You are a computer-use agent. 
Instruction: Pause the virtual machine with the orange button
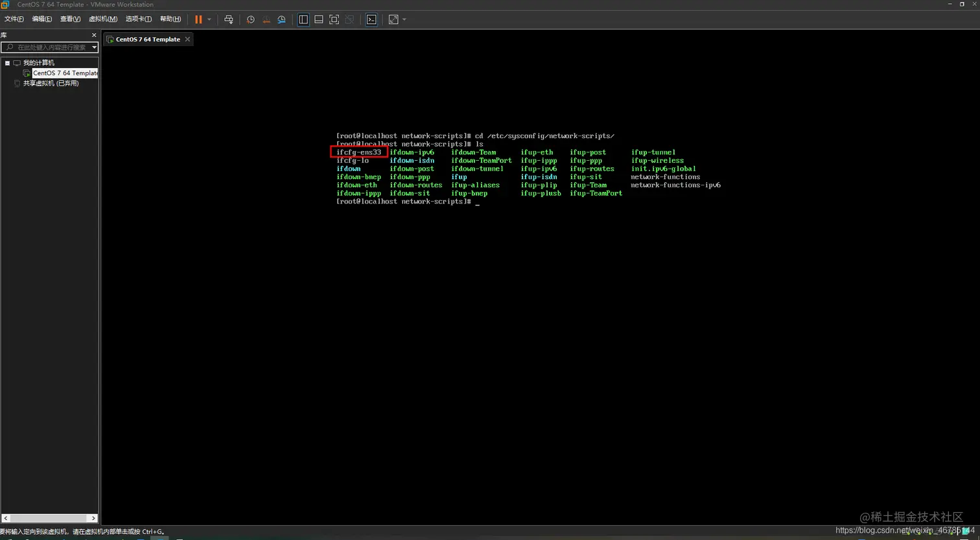tap(198, 19)
